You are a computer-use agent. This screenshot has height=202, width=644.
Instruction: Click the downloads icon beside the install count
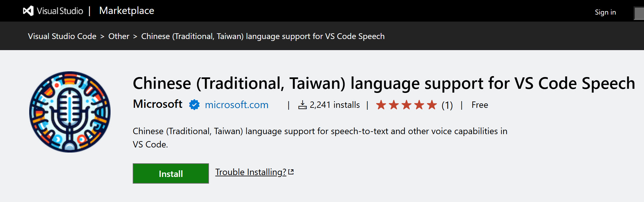[x=302, y=105]
